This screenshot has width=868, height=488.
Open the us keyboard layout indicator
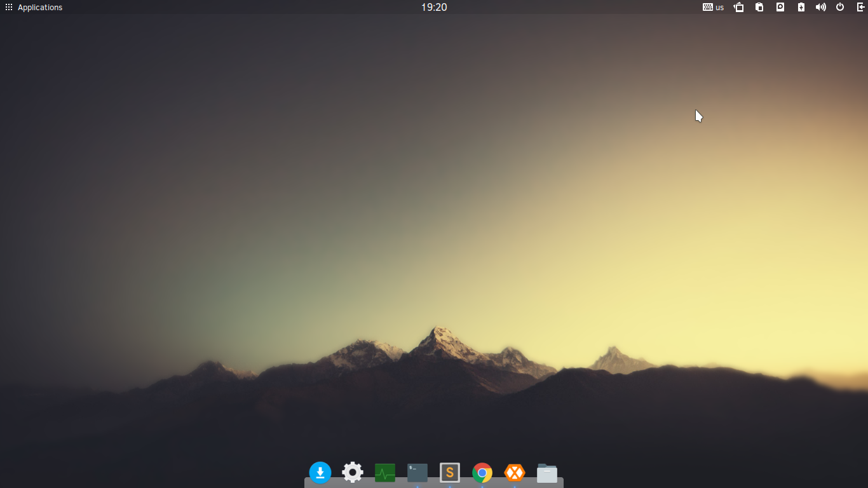pyautogui.click(x=713, y=8)
